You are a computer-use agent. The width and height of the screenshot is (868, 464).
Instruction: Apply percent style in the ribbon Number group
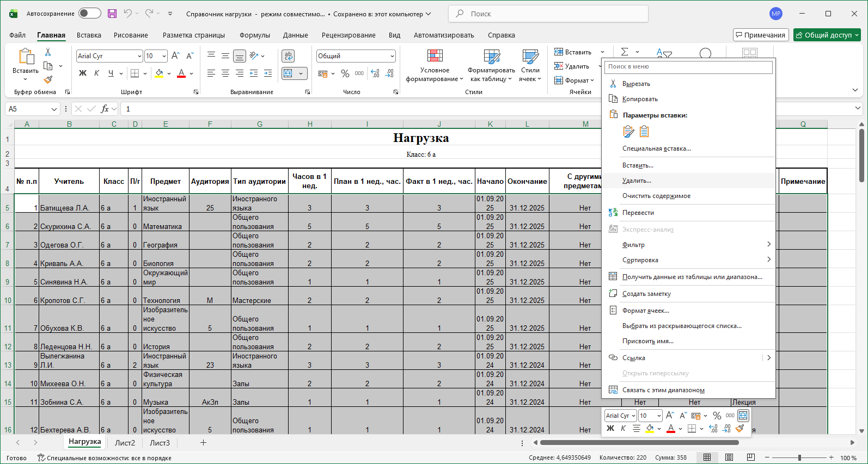coord(345,73)
